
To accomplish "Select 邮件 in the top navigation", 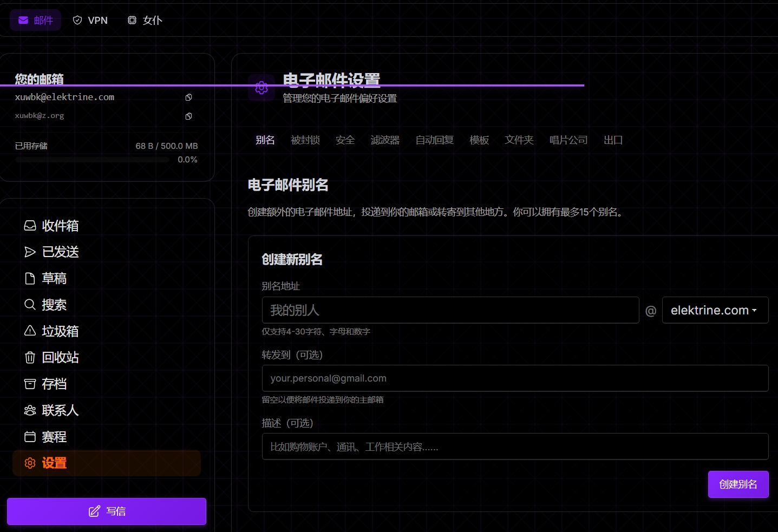I will tap(35, 20).
